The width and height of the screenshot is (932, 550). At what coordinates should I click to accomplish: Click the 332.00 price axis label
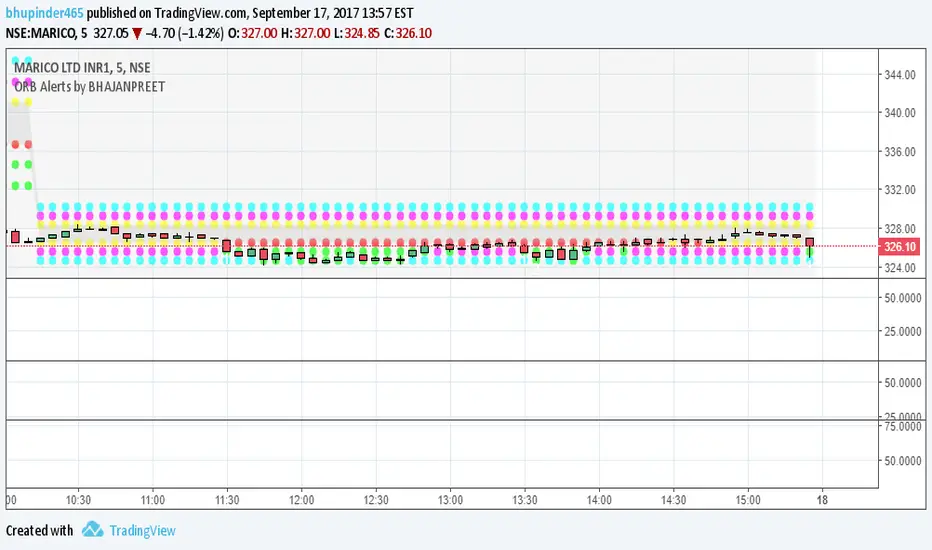point(900,190)
